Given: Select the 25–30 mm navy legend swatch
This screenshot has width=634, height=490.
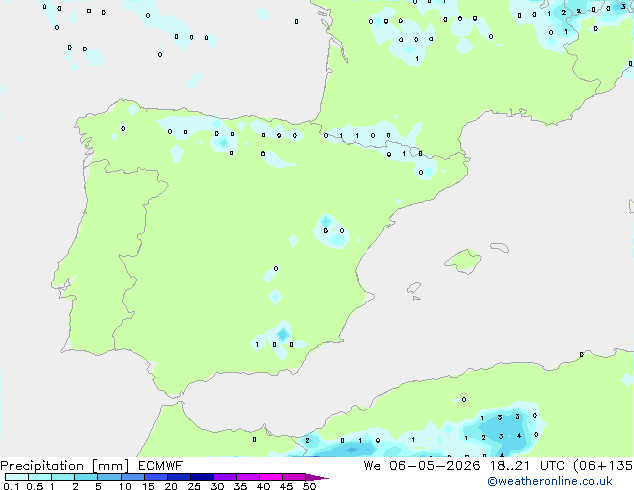Looking at the screenshot, I should click(x=201, y=477).
